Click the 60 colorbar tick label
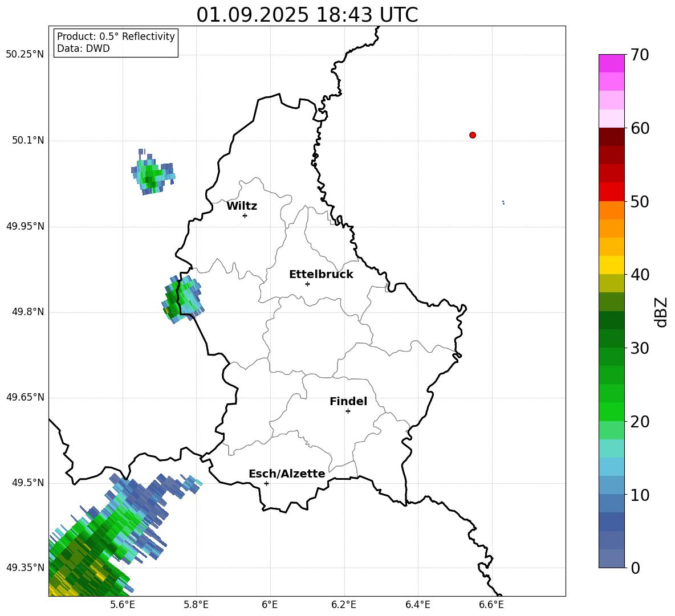Viewport: 675px width, 616px height. pyautogui.click(x=640, y=128)
